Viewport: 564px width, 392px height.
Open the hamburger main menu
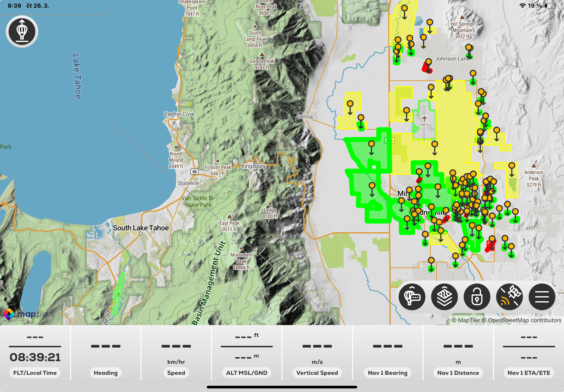coord(542,297)
